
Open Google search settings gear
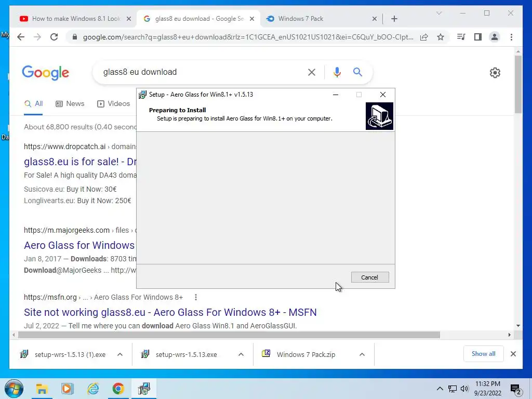click(x=495, y=73)
